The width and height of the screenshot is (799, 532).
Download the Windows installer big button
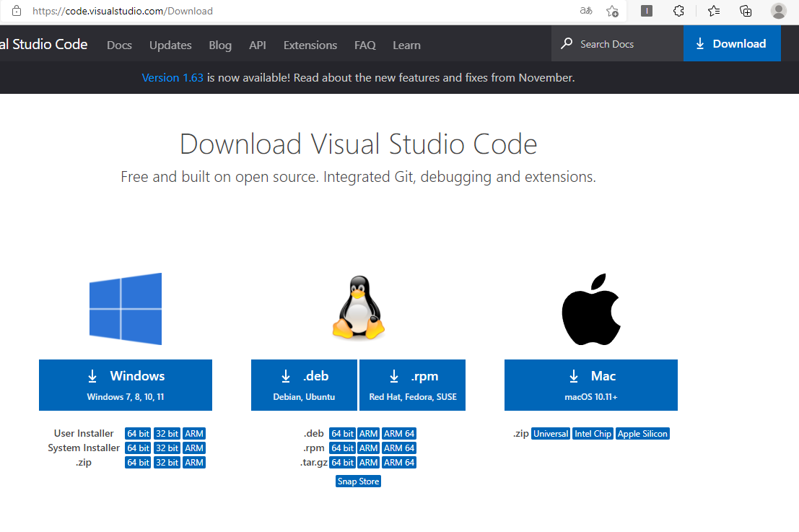pos(126,385)
